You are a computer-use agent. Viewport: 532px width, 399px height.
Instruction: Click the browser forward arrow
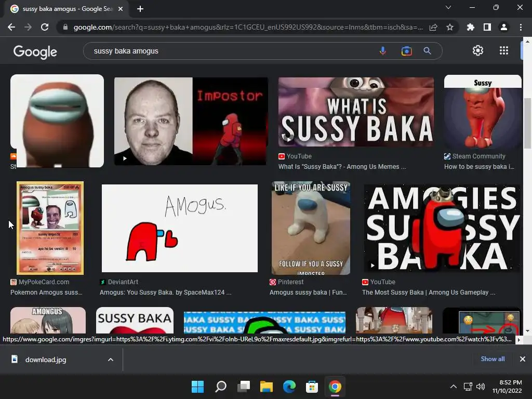pyautogui.click(x=28, y=27)
